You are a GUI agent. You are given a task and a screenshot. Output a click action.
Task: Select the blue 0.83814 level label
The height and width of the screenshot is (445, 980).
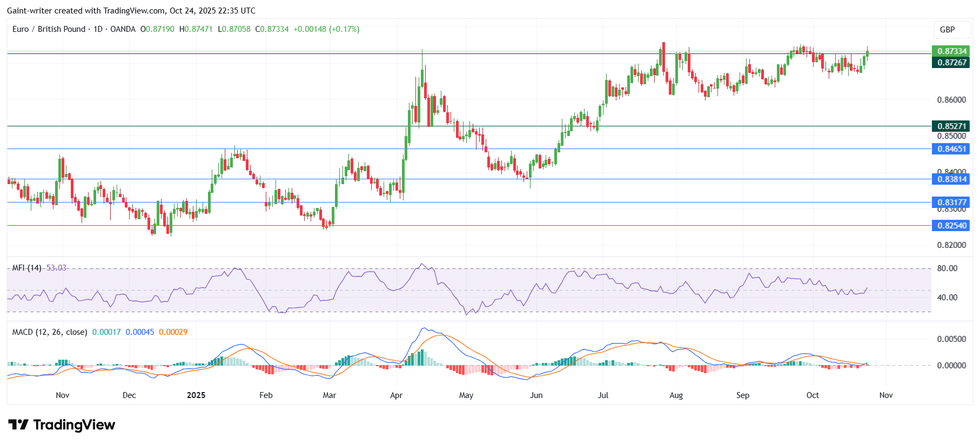click(x=951, y=179)
